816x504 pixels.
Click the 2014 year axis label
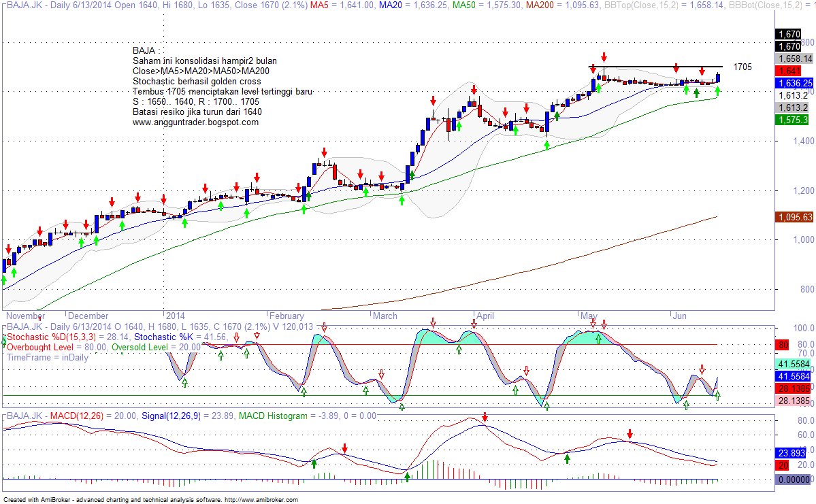coord(176,316)
